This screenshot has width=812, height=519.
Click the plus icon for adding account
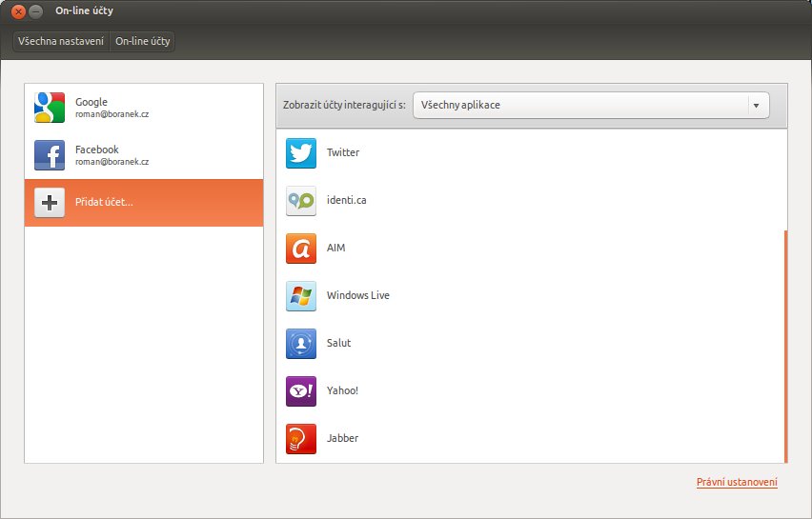[50, 202]
